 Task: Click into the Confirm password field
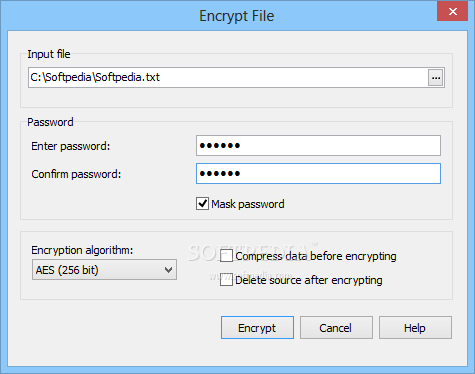318,173
